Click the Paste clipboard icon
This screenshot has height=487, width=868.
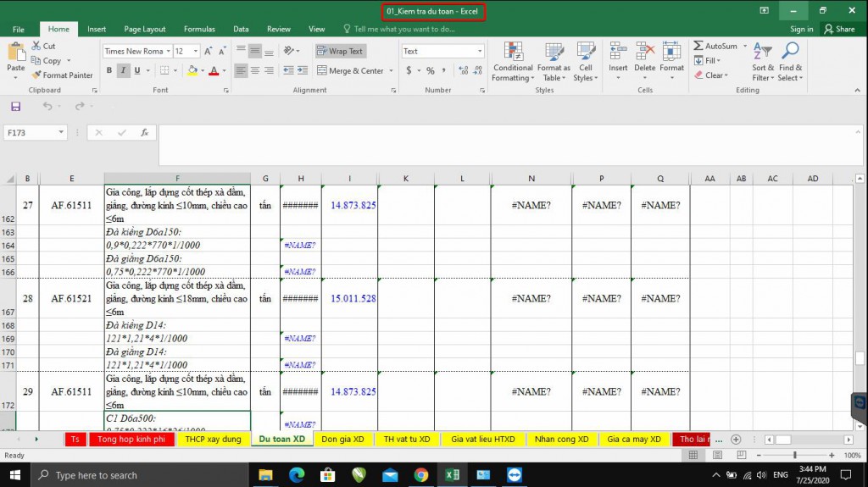(x=15, y=52)
